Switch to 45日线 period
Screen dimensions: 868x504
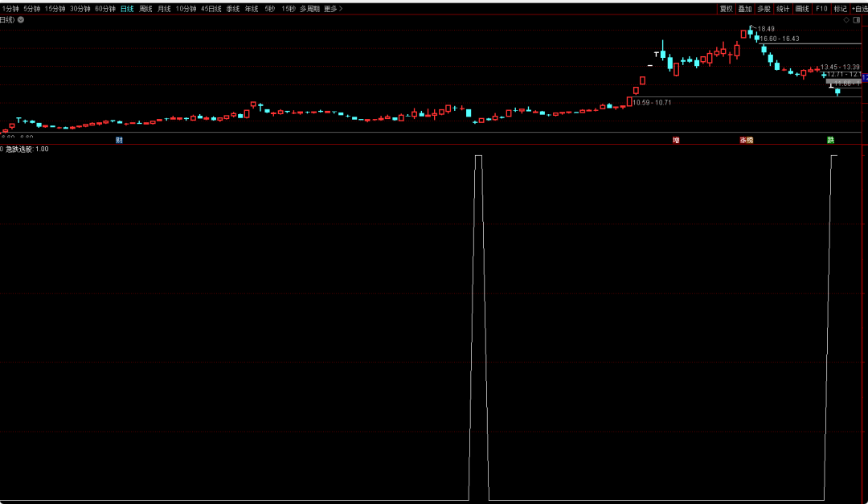(x=211, y=9)
